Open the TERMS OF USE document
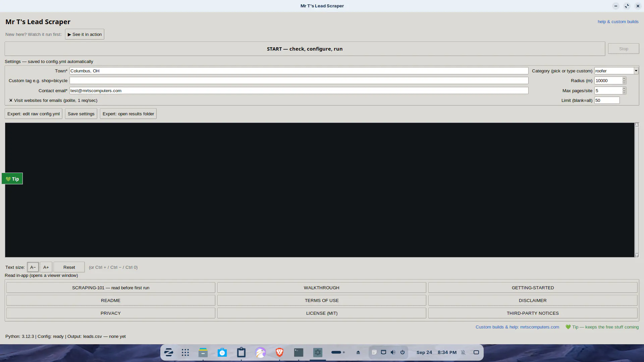Viewport: 644px width, 362px height. [322, 300]
